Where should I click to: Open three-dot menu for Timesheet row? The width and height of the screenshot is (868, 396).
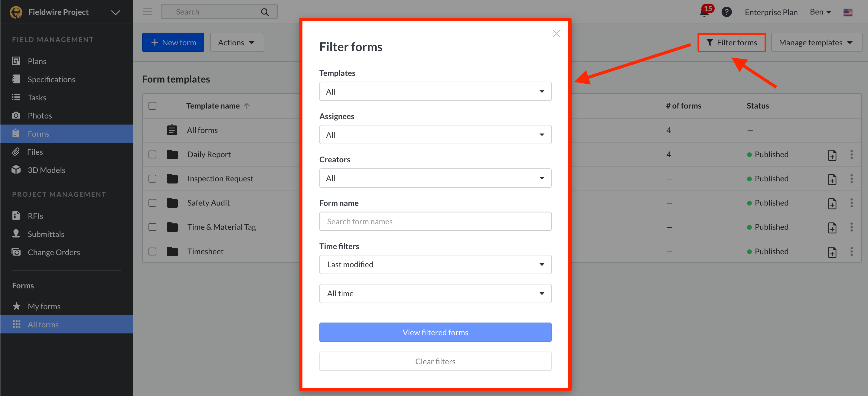tap(851, 252)
